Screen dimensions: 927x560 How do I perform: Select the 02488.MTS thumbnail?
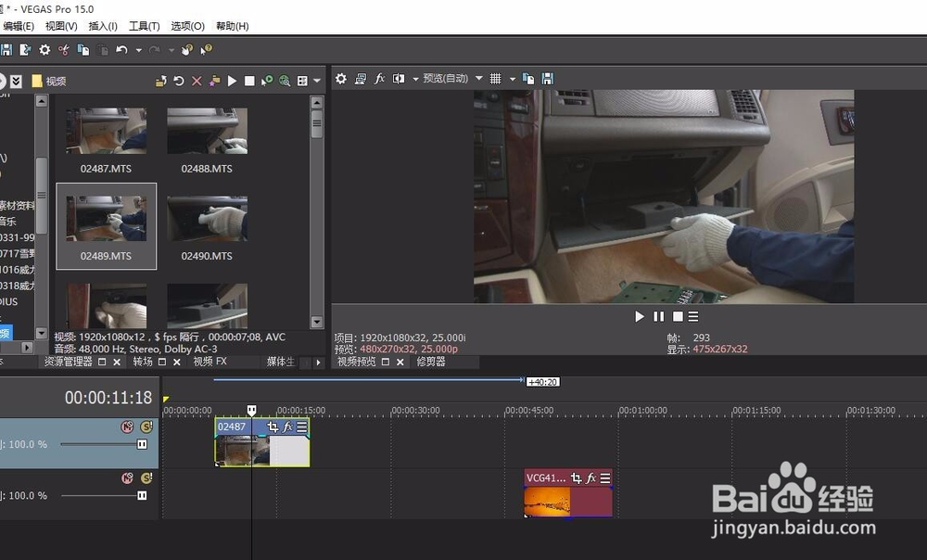(x=207, y=131)
